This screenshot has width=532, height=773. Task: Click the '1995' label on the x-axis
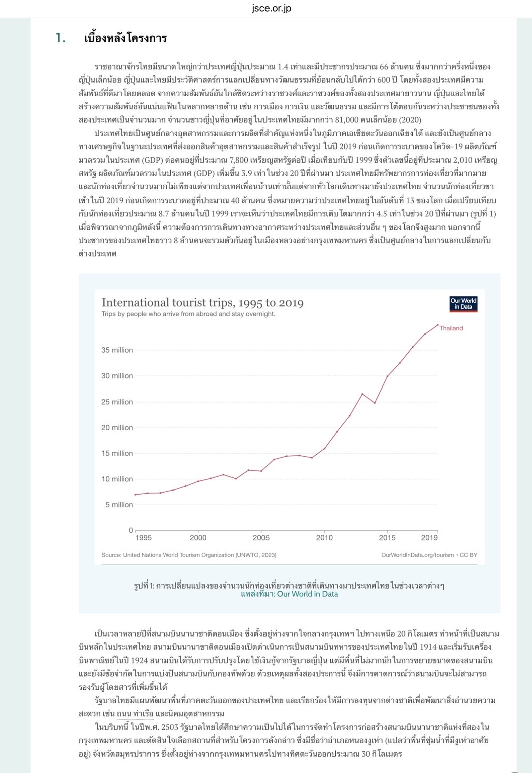pyautogui.click(x=143, y=538)
